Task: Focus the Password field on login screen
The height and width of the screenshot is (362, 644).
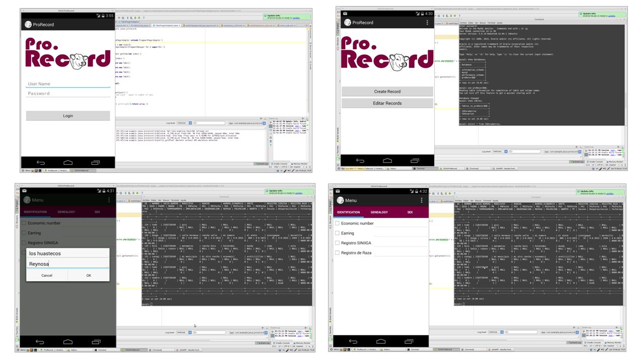Action: pos(68,94)
